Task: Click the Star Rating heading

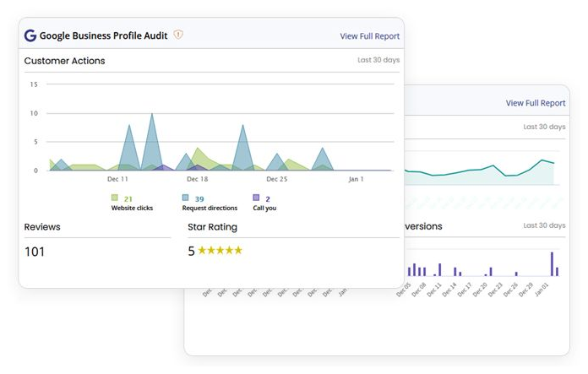Action: coord(212,227)
